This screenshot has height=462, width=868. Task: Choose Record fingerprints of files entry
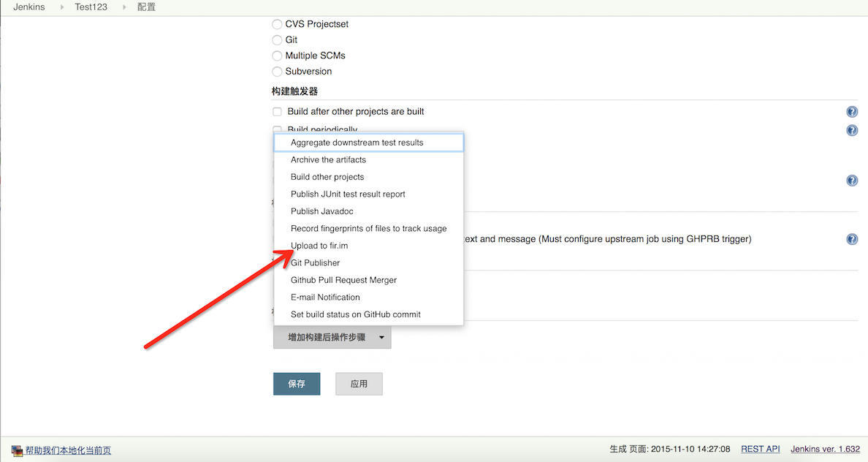pyautogui.click(x=369, y=228)
